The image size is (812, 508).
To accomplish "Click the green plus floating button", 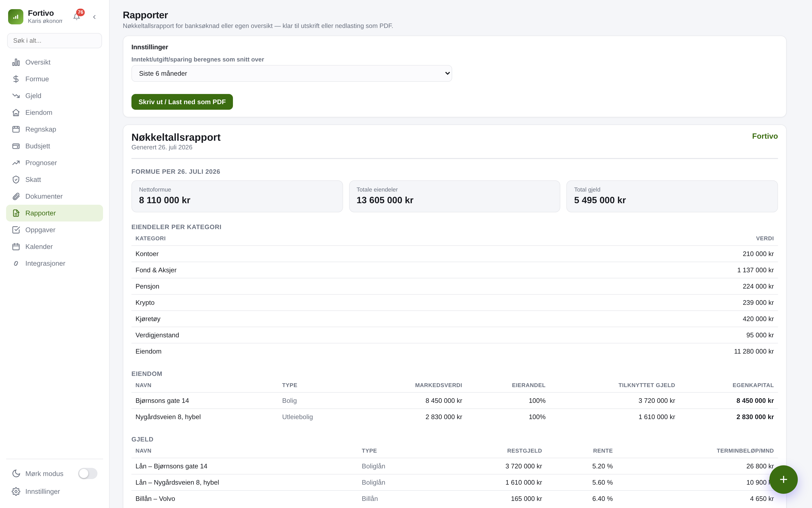I will coord(783,480).
